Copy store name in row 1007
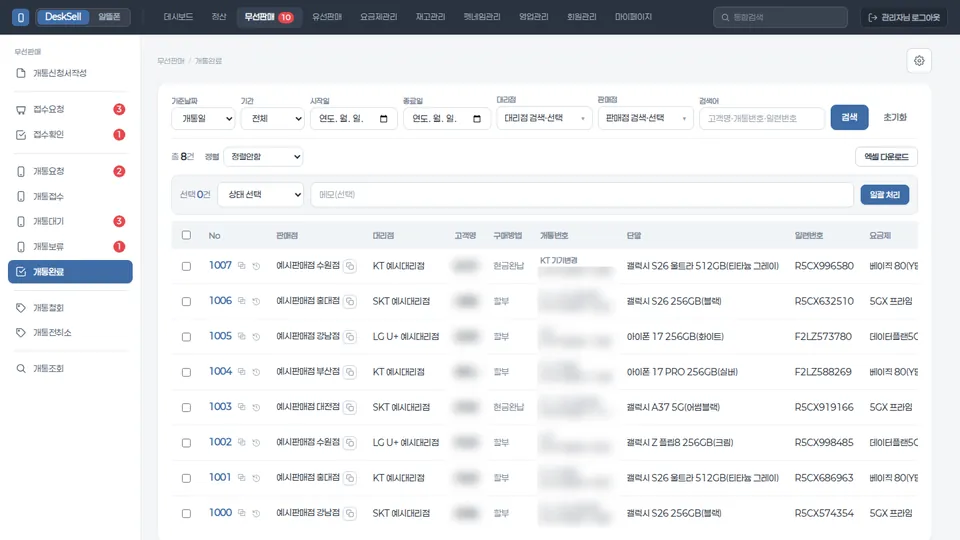Screen dimensions: 960x540 click(350, 266)
